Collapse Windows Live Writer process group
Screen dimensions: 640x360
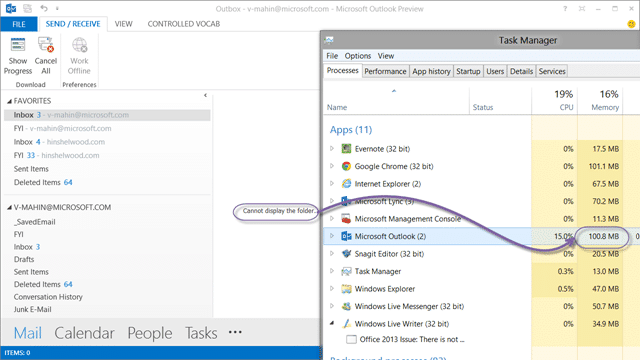[332, 323]
